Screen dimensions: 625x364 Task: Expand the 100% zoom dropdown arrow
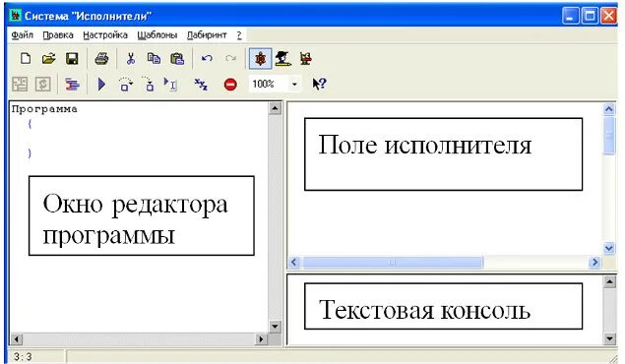(294, 84)
